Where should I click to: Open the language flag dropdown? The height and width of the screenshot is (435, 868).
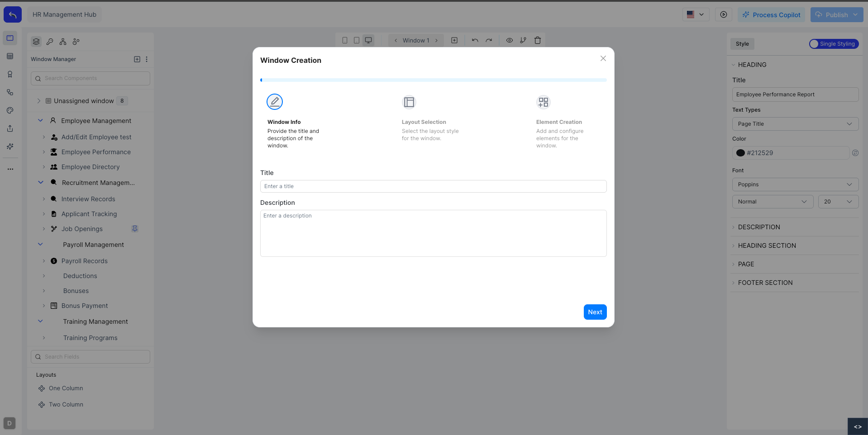click(696, 14)
